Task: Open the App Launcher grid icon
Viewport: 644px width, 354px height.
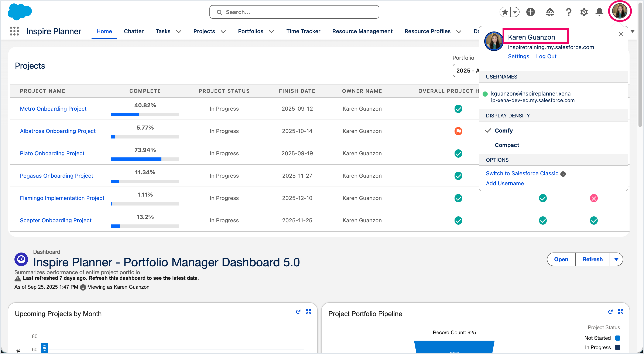Action: [x=14, y=31]
